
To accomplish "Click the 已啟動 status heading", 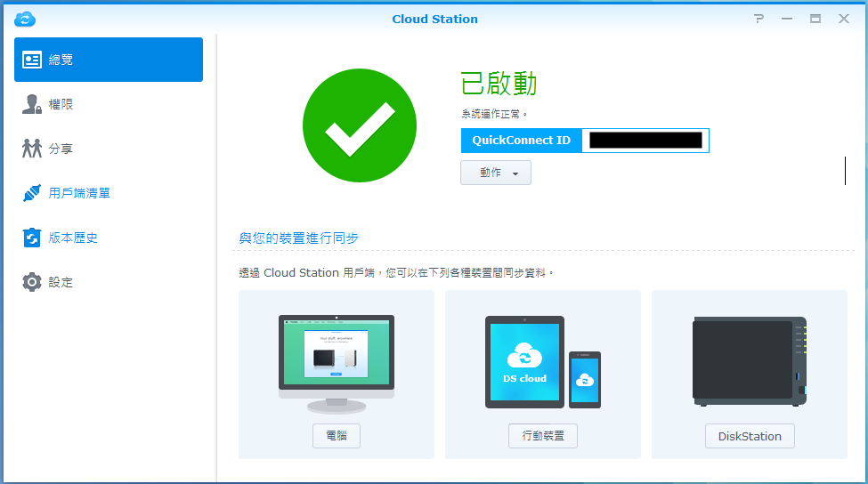I will pos(499,84).
